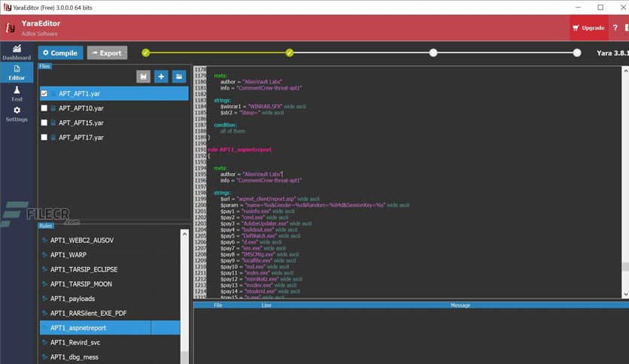
Task: Click code editor scroll up arrow
Action: click(x=625, y=71)
